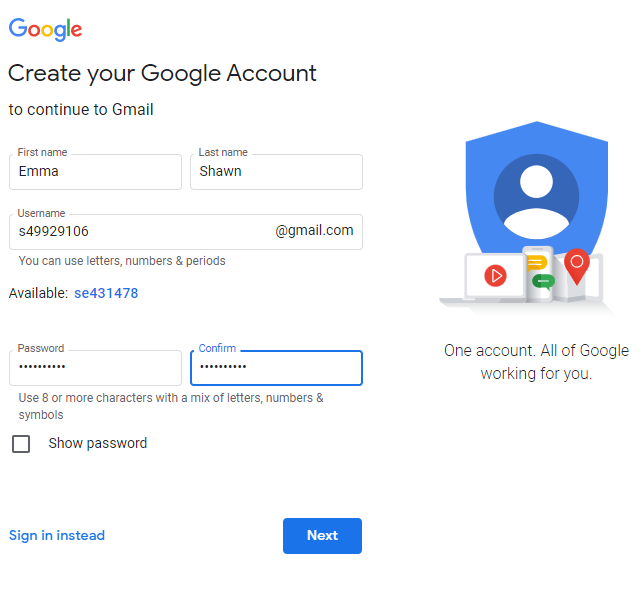Click the green chat bubble icon
644x599 pixels.
click(x=543, y=282)
